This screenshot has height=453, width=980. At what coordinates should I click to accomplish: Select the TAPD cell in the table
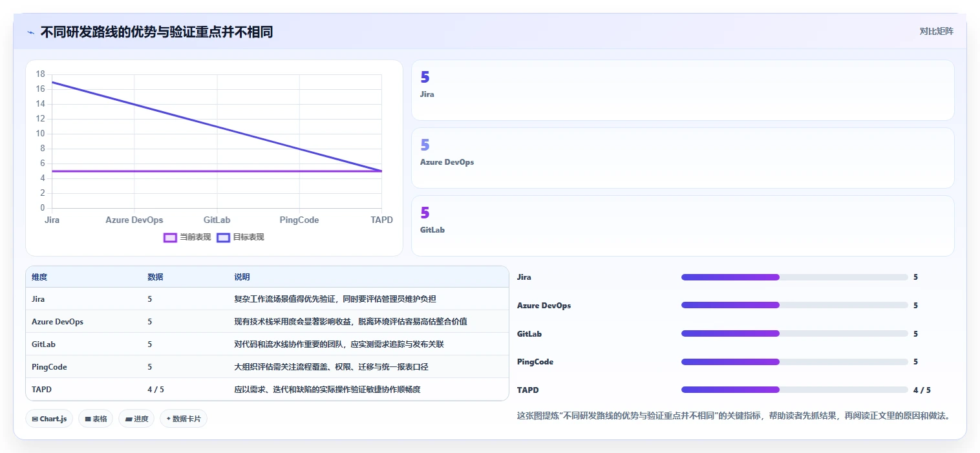(x=41, y=390)
